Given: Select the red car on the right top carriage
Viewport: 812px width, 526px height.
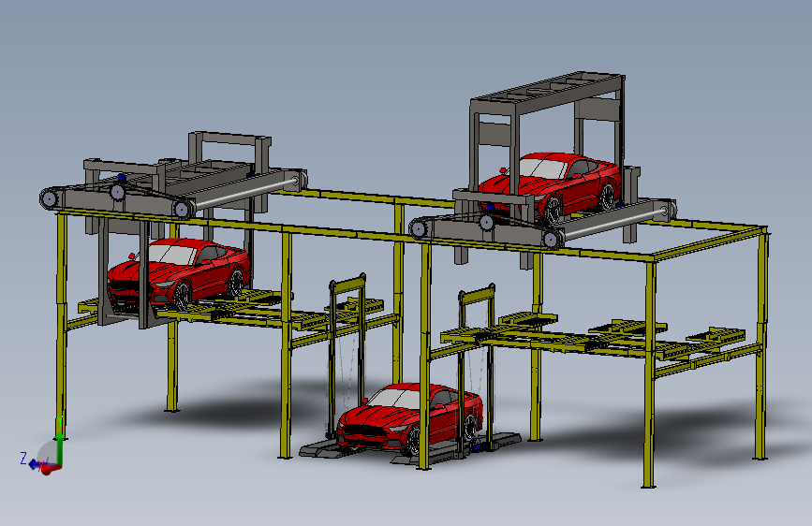Looking at the screenshot, I should click(x=550, y=186).
